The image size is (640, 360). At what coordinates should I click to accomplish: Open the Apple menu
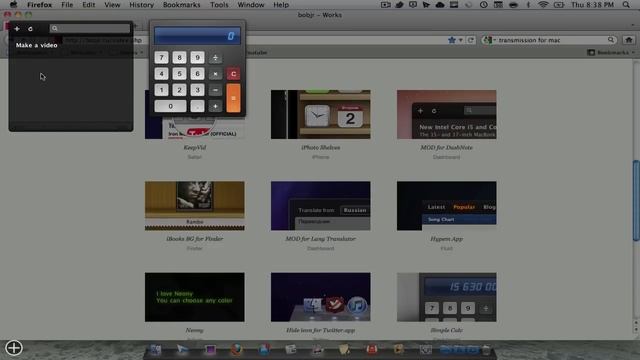pos(13,5)
